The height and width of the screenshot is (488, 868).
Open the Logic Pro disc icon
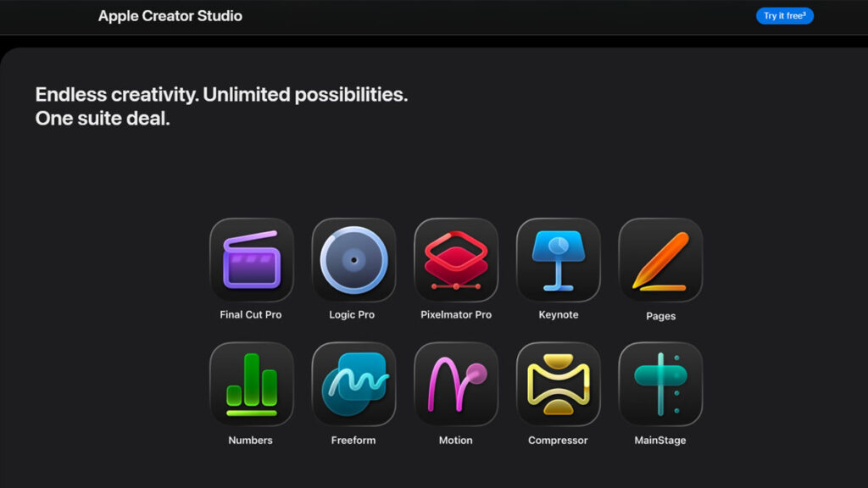coord(353,259)
